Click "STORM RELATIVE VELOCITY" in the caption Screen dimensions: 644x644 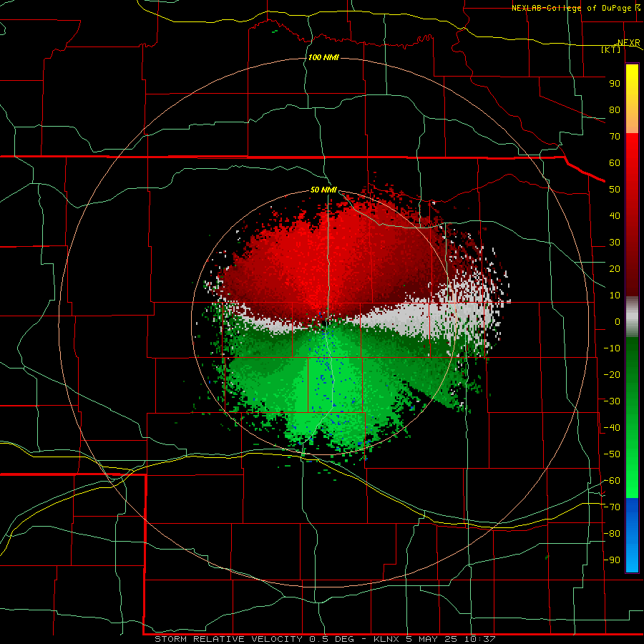pyautogui.click(x=229, y=639)
